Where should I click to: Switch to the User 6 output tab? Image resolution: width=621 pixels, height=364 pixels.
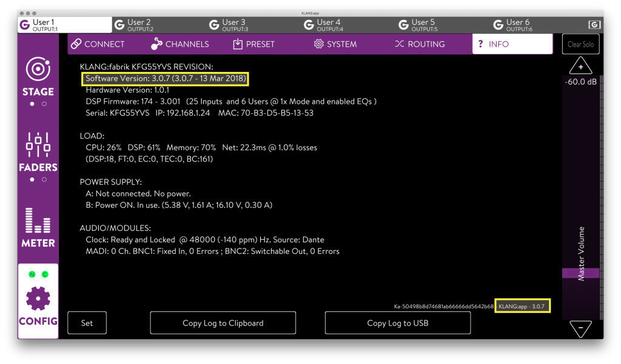(539, 25)
